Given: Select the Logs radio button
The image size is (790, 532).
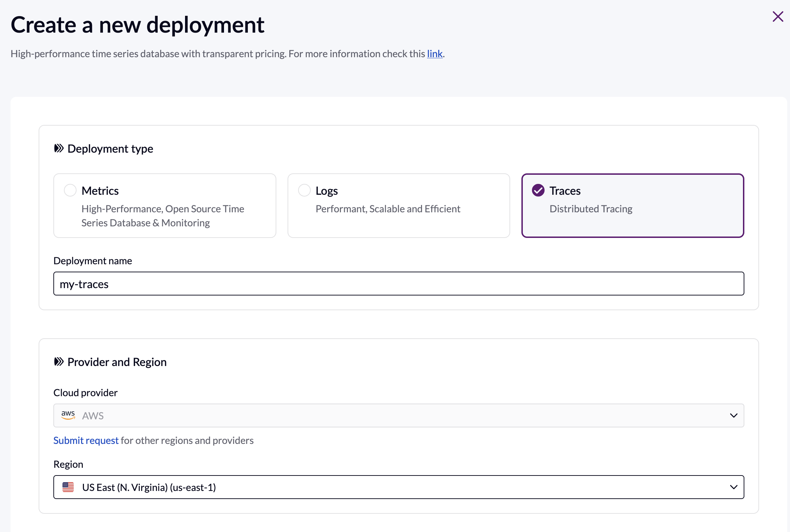Looking at the screenshot, I should tap(304, 190).
